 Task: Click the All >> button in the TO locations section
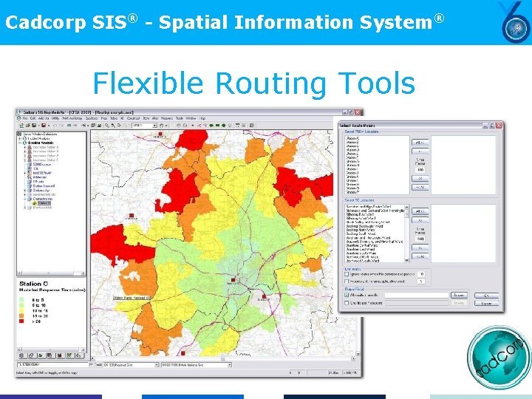coord(420,211)
